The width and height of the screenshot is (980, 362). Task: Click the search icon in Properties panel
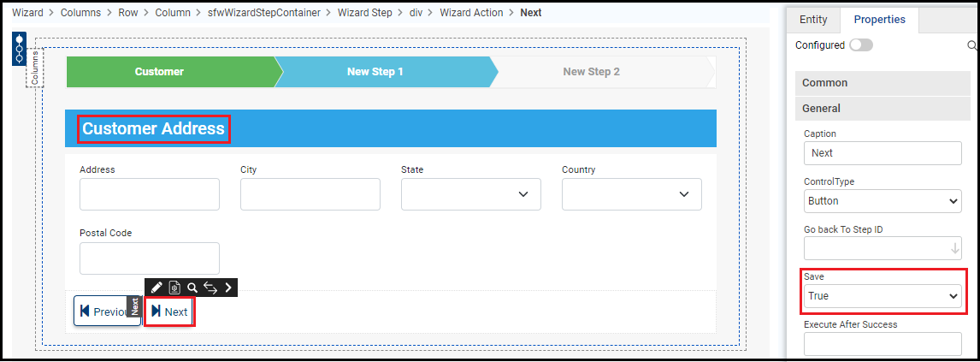(971, 45)
